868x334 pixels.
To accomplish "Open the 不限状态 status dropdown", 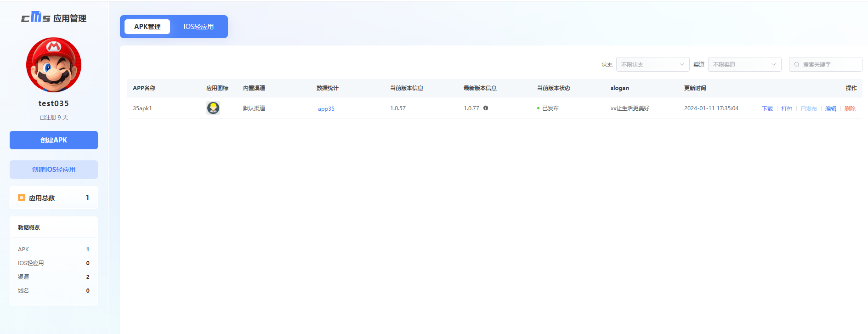I will (x=653, y=64).
